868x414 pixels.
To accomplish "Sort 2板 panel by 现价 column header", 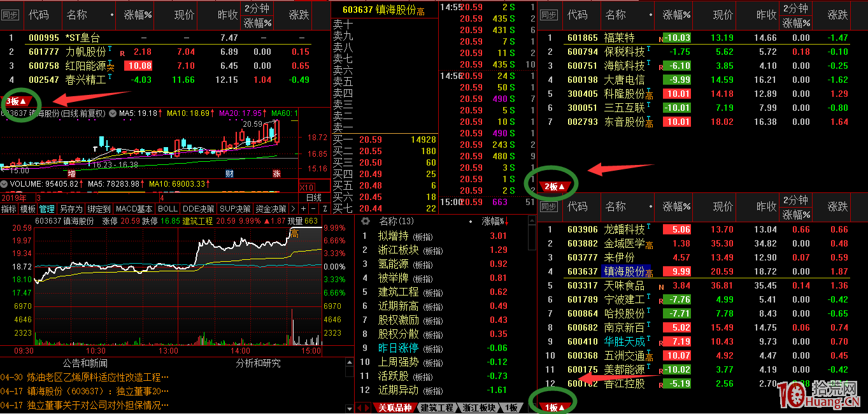I will point(723,15).
